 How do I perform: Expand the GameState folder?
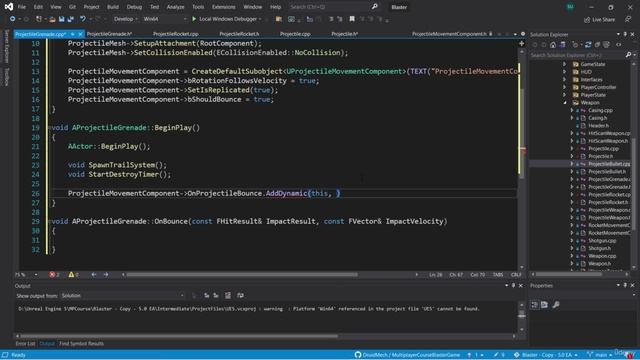coord(564,64)
